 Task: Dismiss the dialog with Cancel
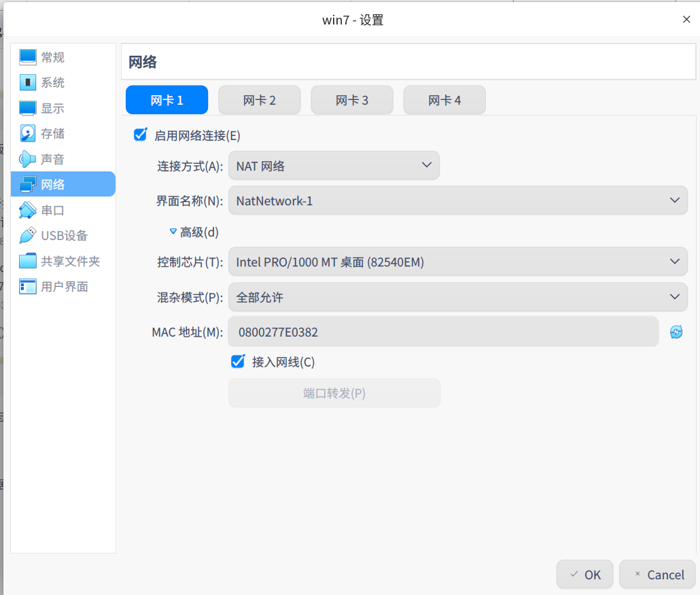pos(657,574)
